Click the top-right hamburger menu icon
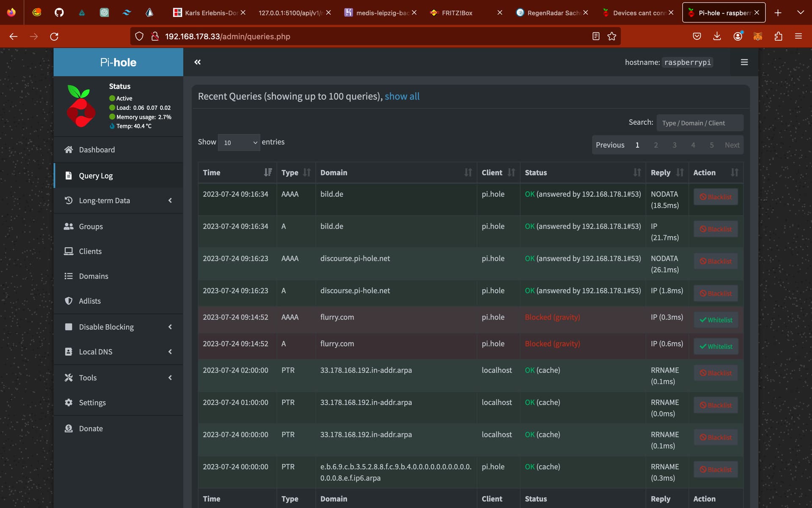This screenshot has height=508, width=812. pyautogui.click(x=744, y=62)
